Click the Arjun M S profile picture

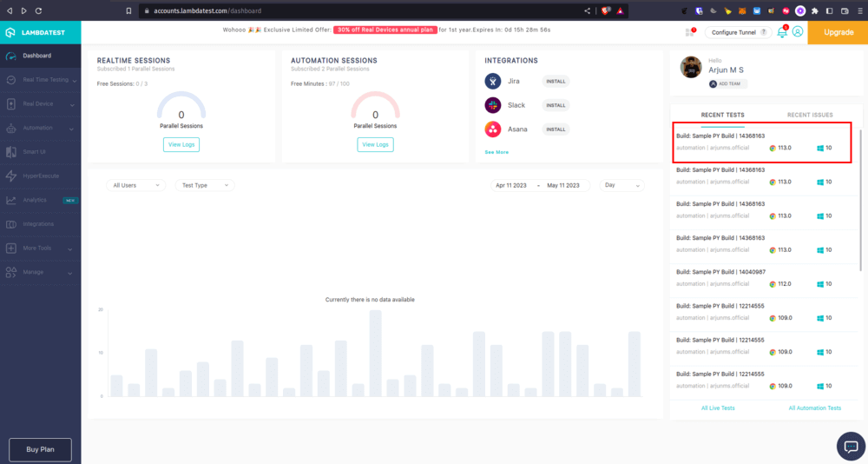pyautogui.click(x=691, y=67)
